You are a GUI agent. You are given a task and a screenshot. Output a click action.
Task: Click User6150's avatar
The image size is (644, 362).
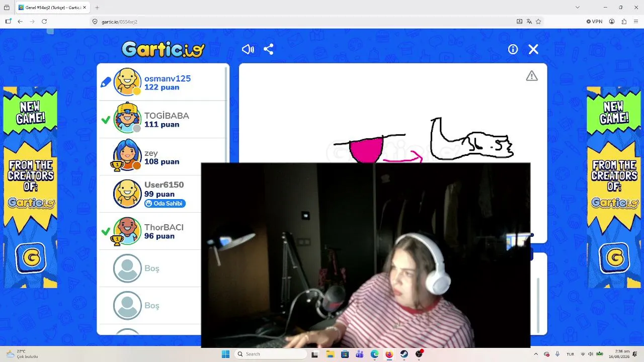[x=127, y=194]
